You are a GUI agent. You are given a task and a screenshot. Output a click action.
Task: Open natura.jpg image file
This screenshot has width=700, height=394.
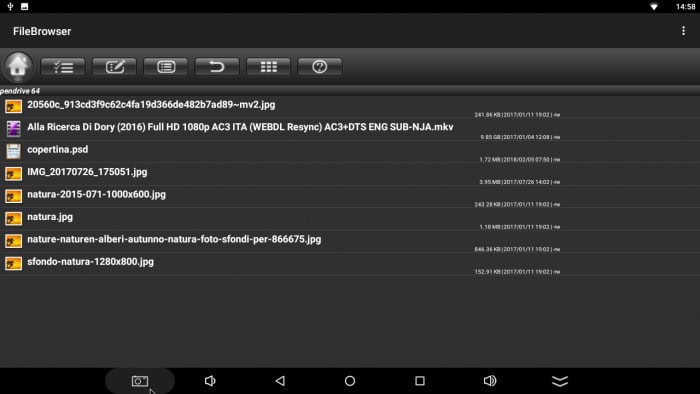(350, 219)
